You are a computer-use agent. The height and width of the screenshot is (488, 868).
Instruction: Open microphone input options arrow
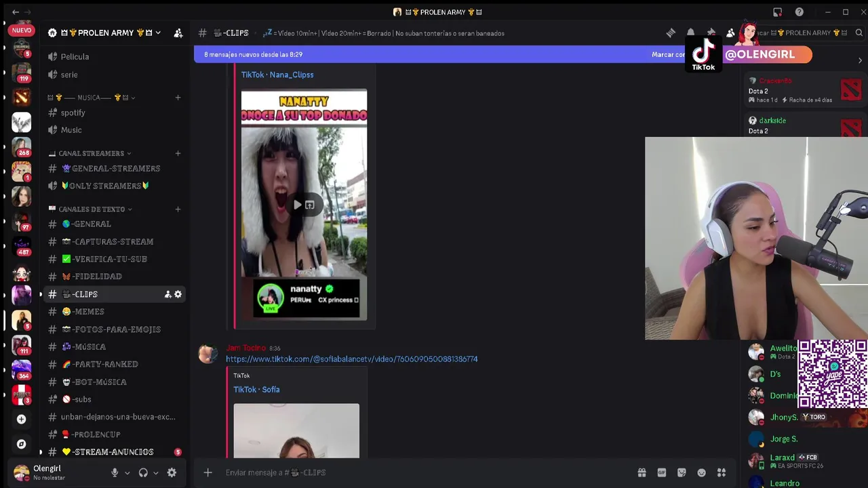[127, 473]
